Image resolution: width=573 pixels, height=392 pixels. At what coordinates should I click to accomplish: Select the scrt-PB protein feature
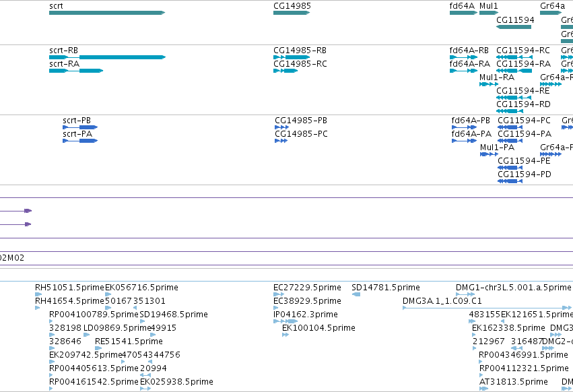click(x=80, y=127)
